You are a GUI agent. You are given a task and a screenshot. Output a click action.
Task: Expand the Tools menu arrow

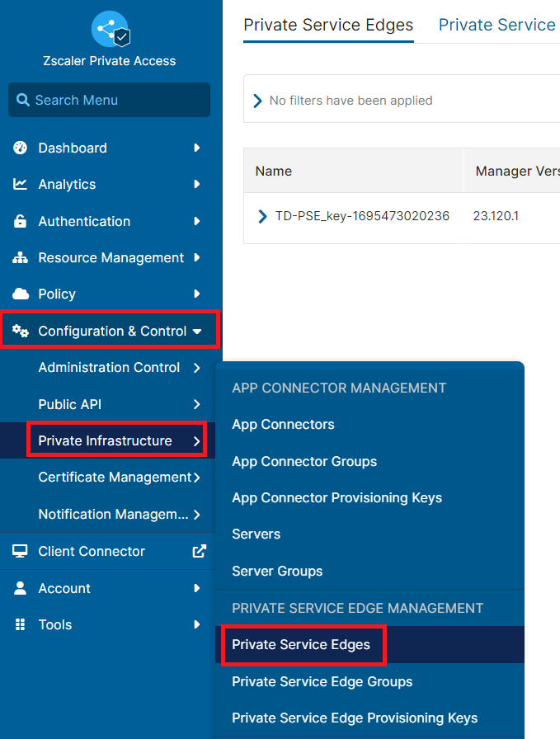click(x=197, y=624)
